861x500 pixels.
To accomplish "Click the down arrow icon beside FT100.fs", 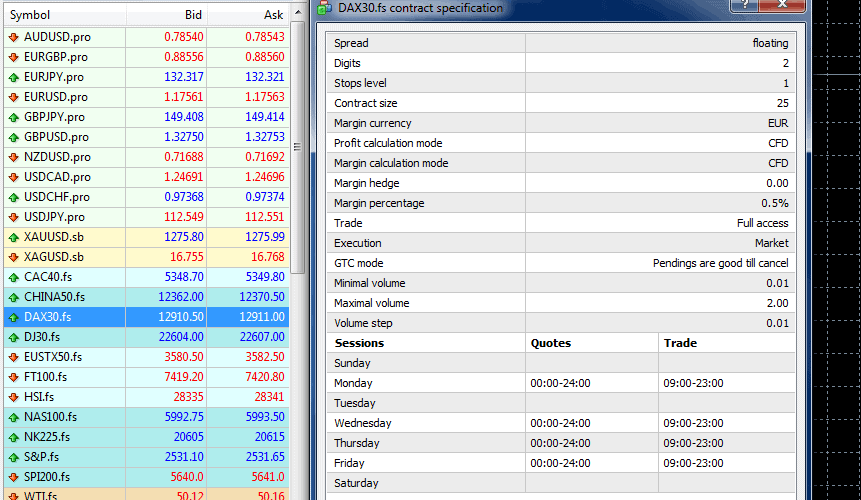I will 14,378.
